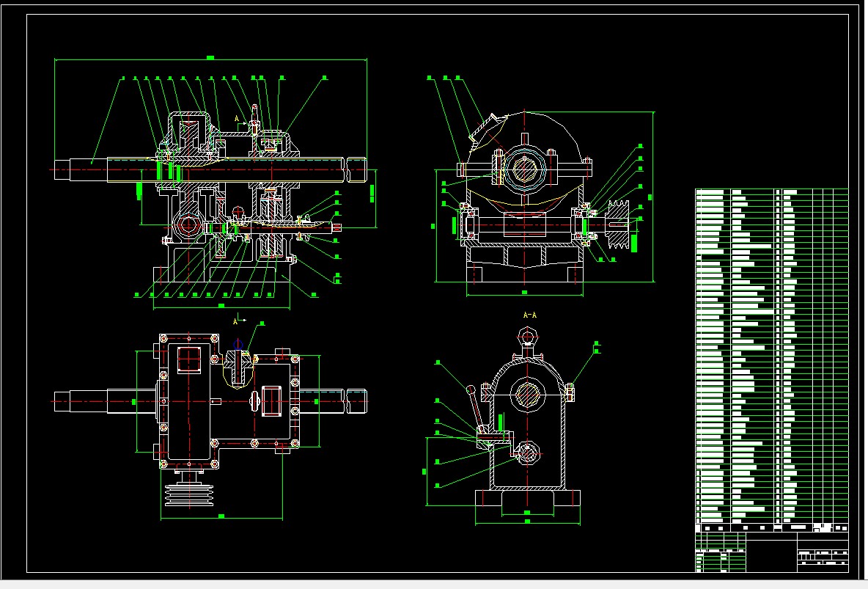Screen dimensions: 868x589
Task: Click the A-A section view label
Action: (529, 315)
